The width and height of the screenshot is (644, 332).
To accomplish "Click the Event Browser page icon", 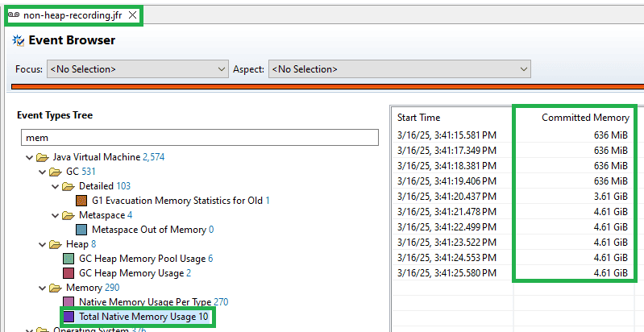I will pos(19,40).
